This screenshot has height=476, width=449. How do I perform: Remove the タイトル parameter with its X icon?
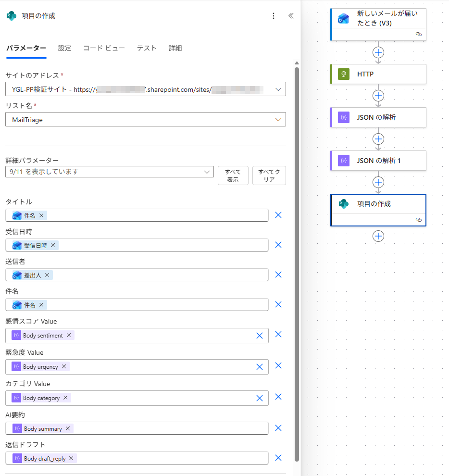278,215
